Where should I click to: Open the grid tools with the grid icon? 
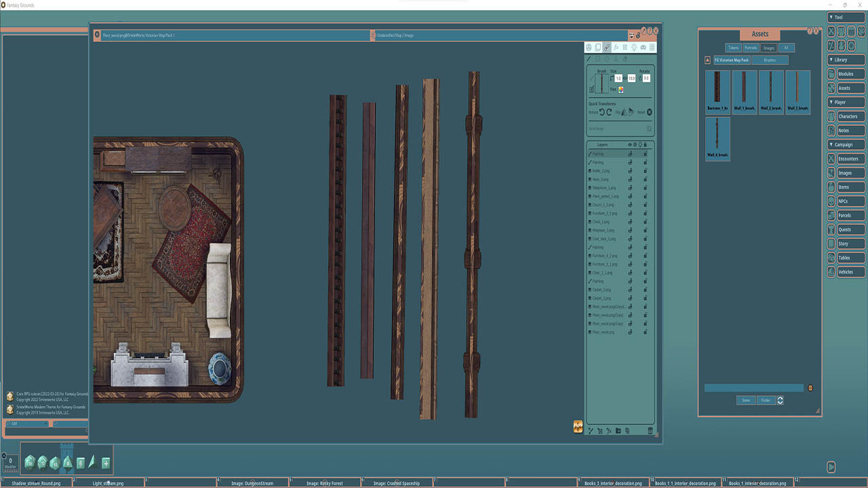[x=652, y=47]
